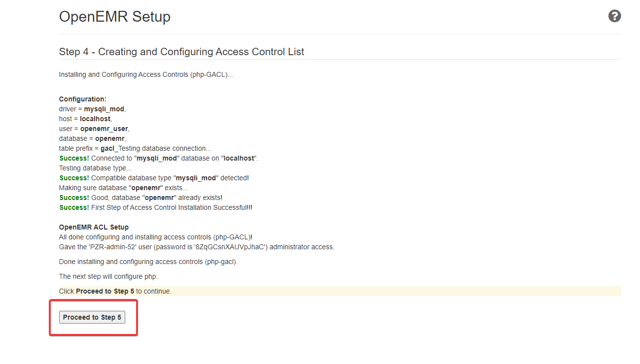
Task: Click Installing and Configuring Access Controls intro line
Action: click(x=146, y=74)
